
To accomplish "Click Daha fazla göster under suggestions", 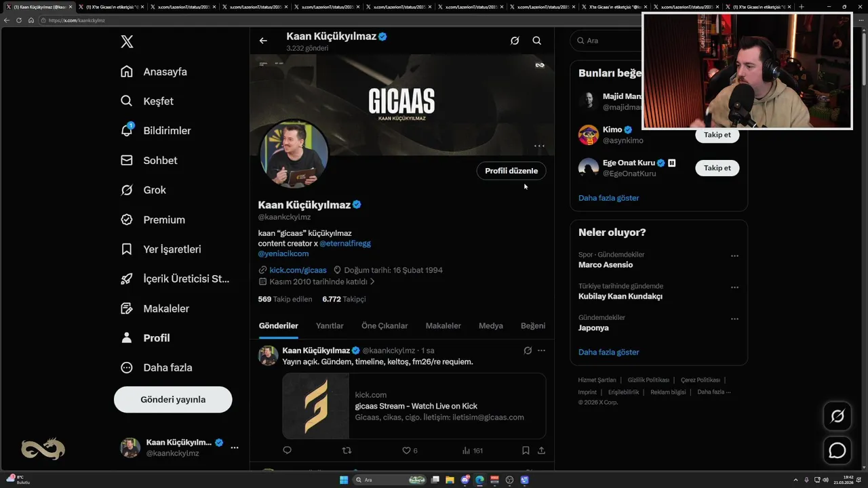I will [609, 198].
